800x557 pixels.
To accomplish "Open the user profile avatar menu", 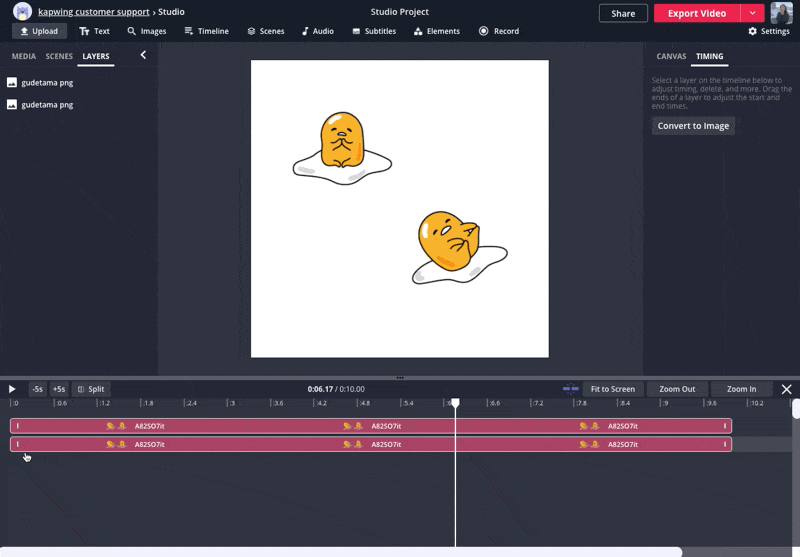I will pos(781,13).
